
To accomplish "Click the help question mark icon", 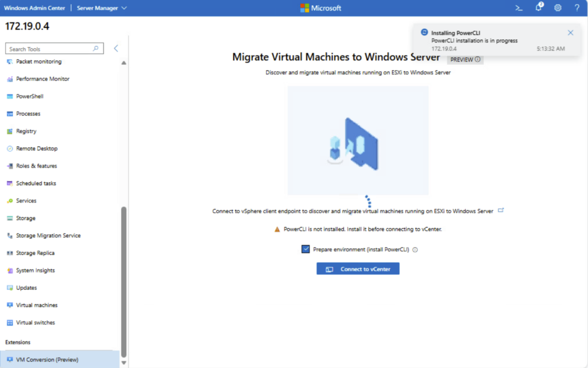I will 577,8.
